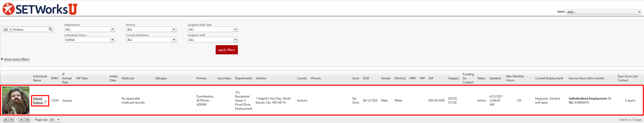Change the Page size dropdown

click(x=55, y=120)
